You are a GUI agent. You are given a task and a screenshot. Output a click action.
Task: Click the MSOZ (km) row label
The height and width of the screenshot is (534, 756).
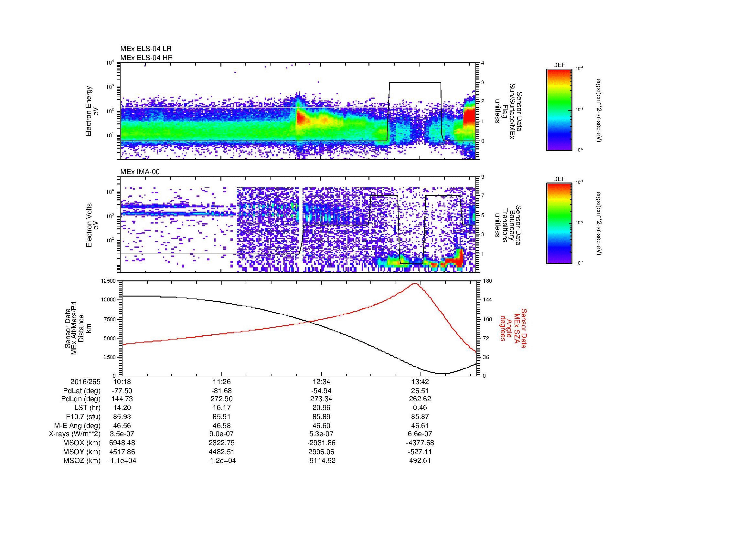pos(82,461)
